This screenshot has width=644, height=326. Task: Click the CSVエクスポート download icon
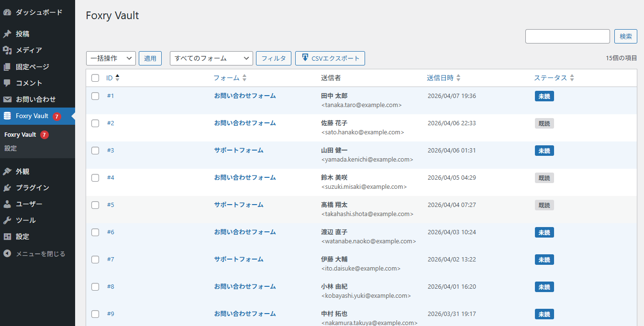pos(305,58)
